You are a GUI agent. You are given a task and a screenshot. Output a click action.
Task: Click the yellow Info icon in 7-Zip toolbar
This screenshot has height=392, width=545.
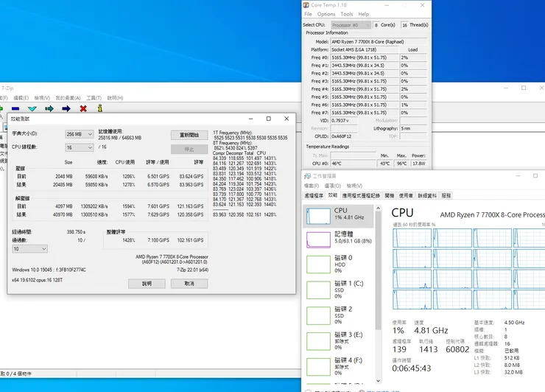pos(101,108)
